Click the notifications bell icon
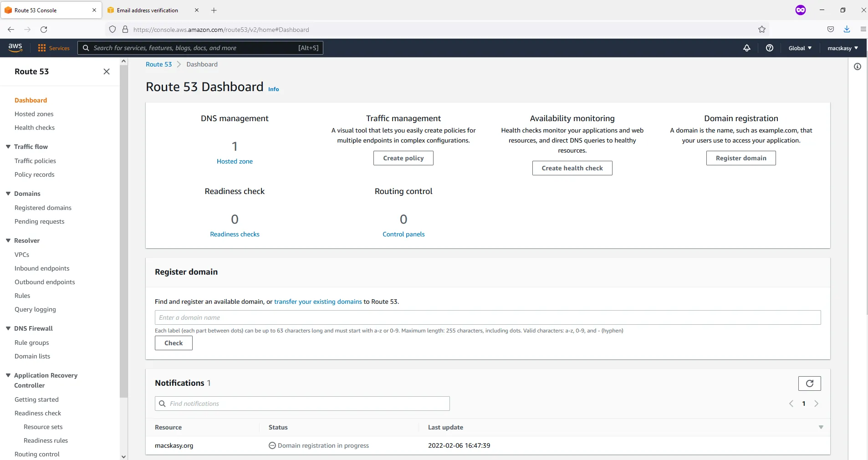The width and height of the screenshot is (868, 460). pyautogui.click(x=747, y=48)
